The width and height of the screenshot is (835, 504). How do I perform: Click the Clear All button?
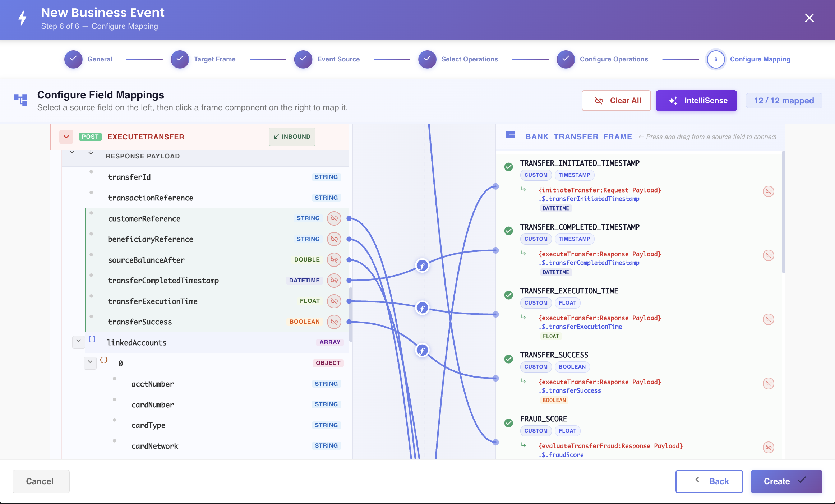click(616, 101)
